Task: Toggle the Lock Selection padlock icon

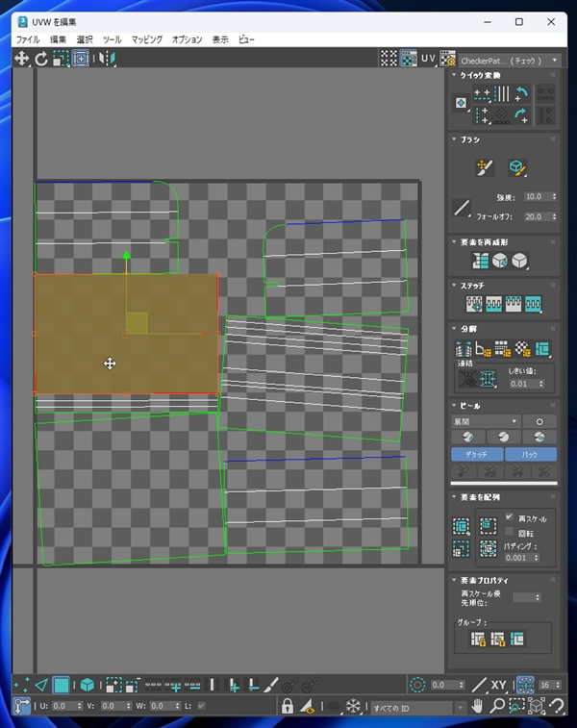Action: click(288, 706)
